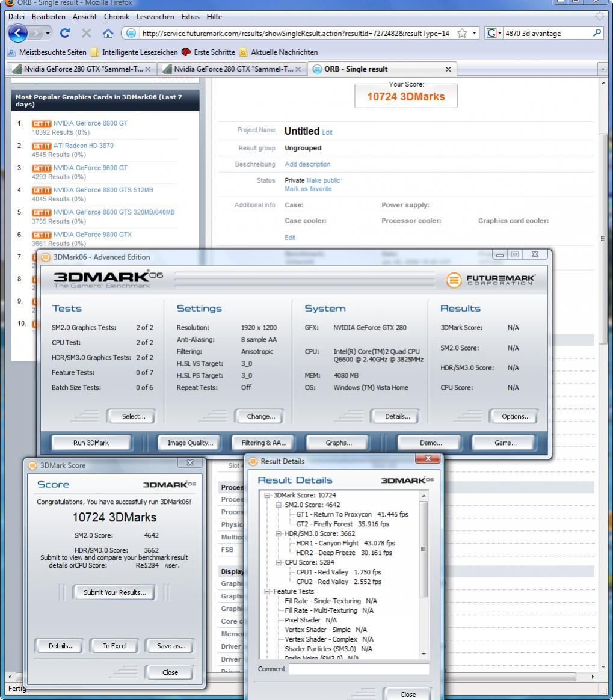Open the URL bar history dropdown

[474, 34]
